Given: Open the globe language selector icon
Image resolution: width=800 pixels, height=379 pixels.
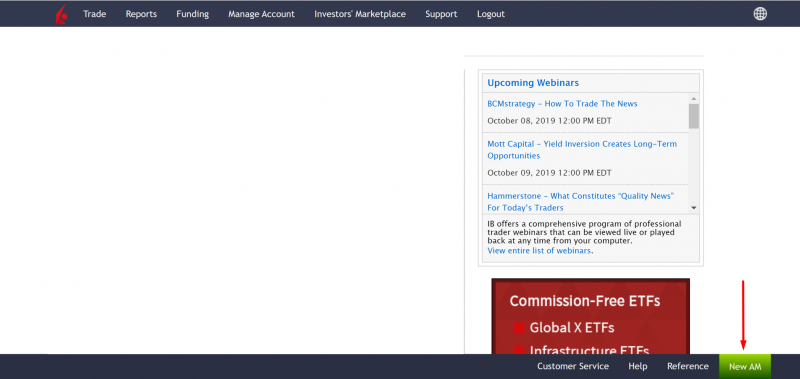Looking at the screenshot, I should click(x=760, y=14).
